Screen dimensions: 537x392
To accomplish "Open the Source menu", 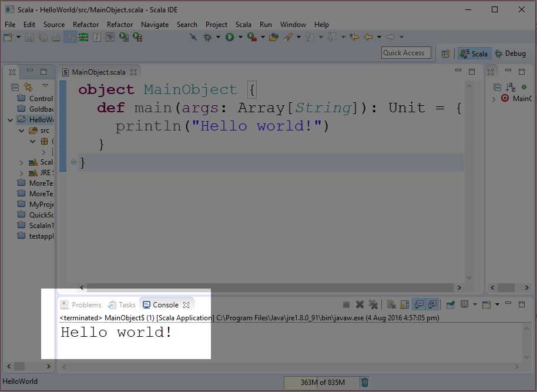I will tap(54, 24).
